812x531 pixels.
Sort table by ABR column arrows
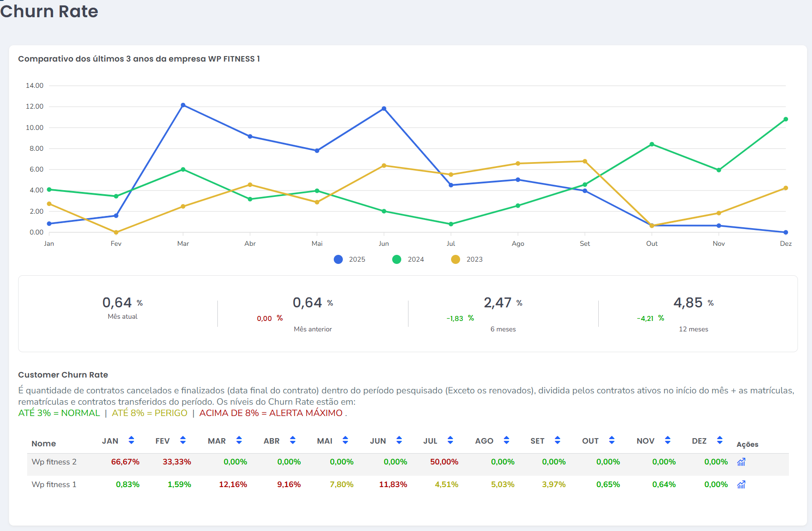tap(293, 440)
